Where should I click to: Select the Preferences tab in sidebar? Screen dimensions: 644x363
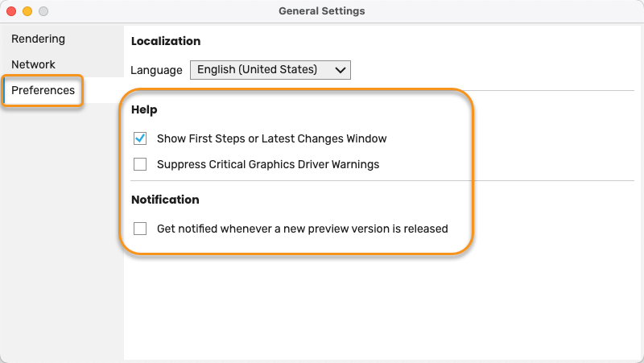pyautogui.click(x=43, y=90)
